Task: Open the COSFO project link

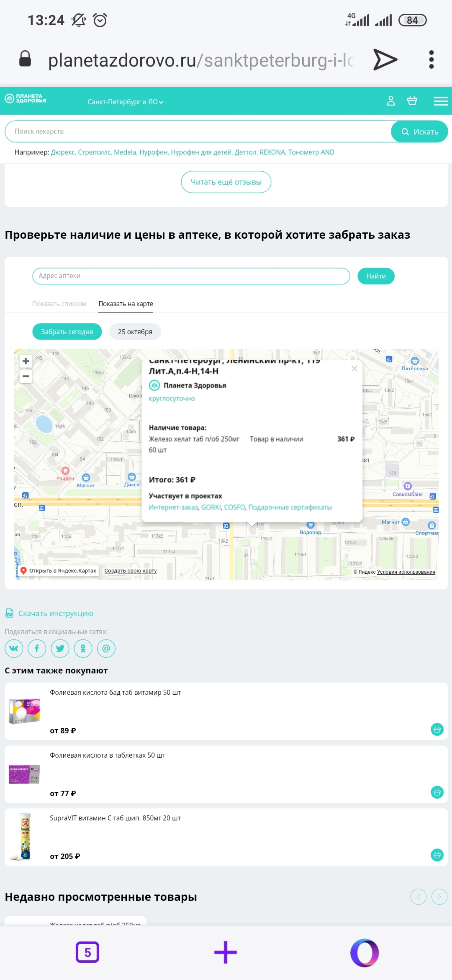Action: click(234, 507)
